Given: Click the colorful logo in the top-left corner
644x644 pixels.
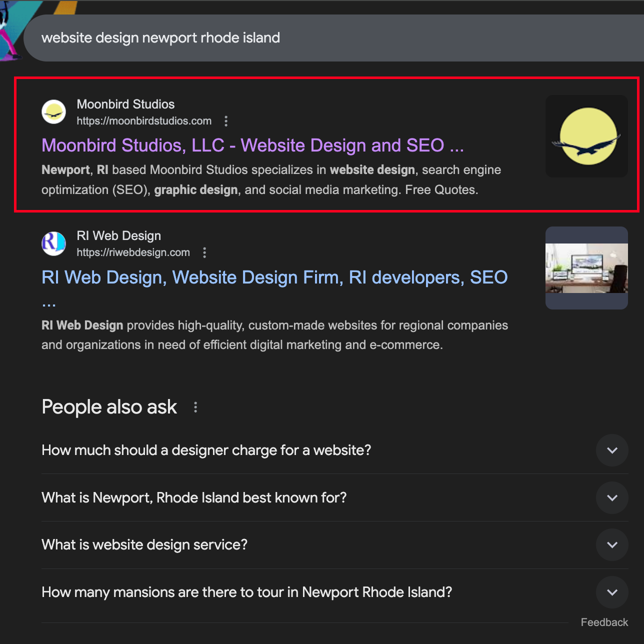Looking at the screenshot, I should pos(12,25).
